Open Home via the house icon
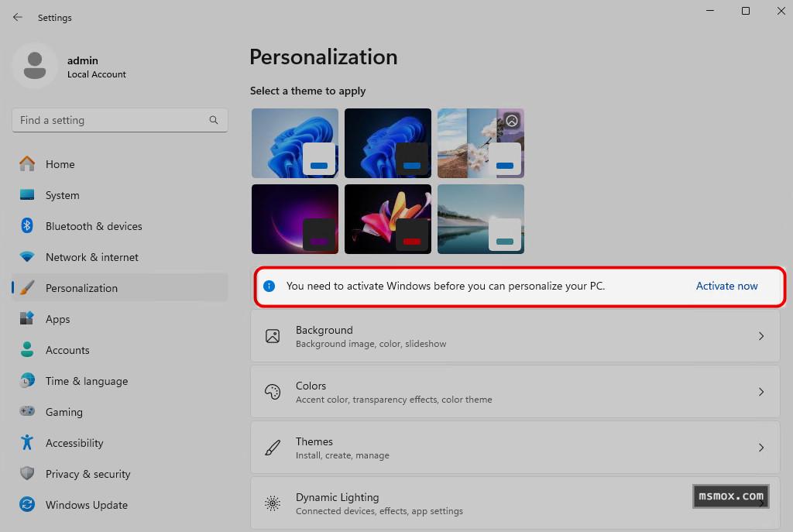This screenshot has width=793, height=532. point(27,164)
